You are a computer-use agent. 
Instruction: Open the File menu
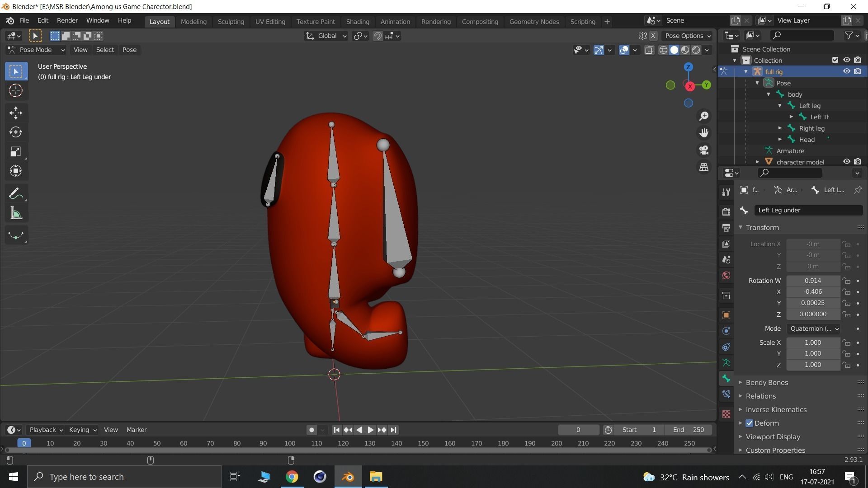[x=24, y=21]
